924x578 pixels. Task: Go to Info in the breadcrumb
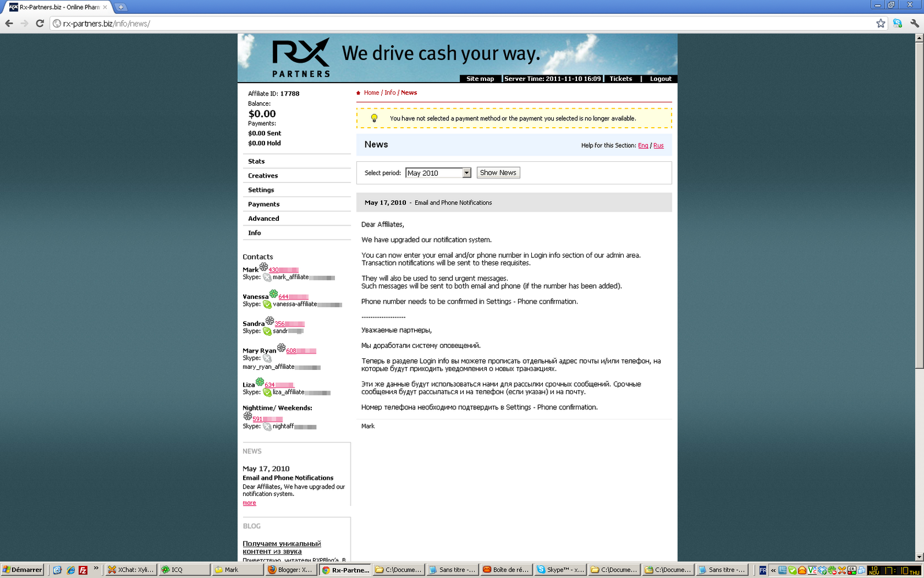[x=390, y=92]
